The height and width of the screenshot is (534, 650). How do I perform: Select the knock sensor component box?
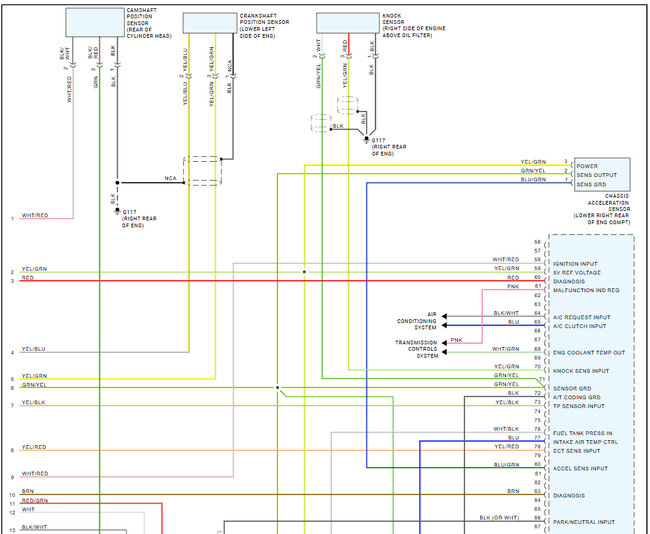348,23
